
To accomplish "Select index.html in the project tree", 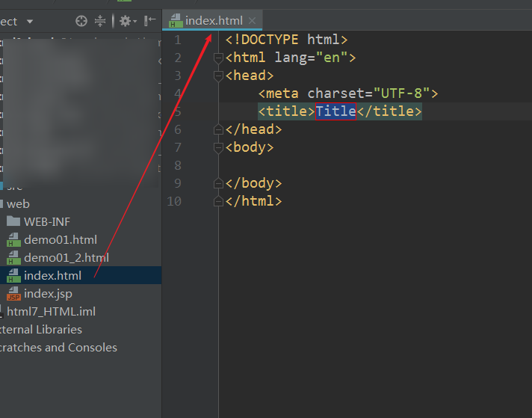I will [x=52, y=275].
